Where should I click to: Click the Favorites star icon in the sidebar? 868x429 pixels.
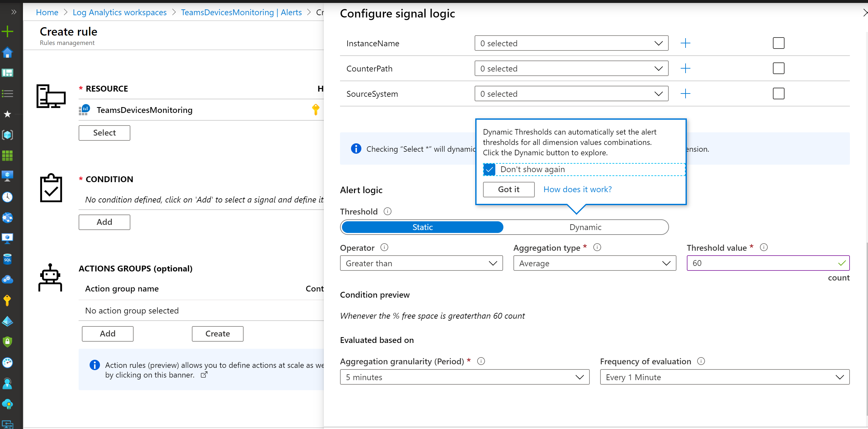(x=7, y=114)
